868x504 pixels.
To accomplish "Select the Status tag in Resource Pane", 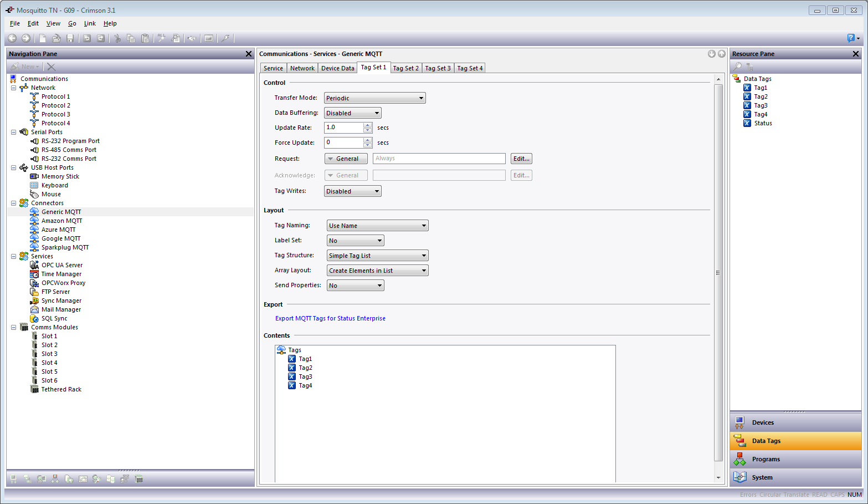I will [763, 123].
